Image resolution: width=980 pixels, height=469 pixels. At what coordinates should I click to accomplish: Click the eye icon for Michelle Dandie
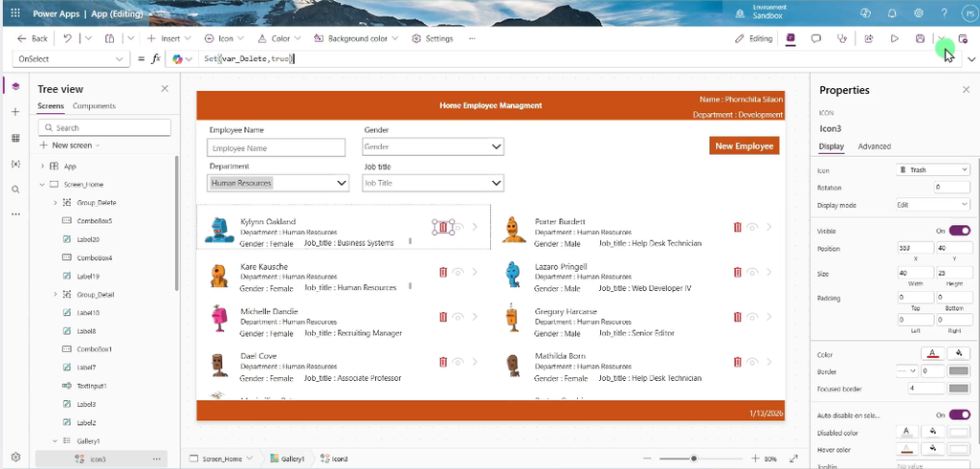[x=458, y=317]
